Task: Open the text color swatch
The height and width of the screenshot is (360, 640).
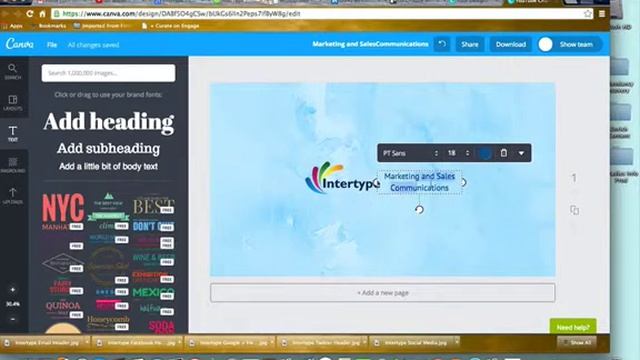Action: (485, 153)
